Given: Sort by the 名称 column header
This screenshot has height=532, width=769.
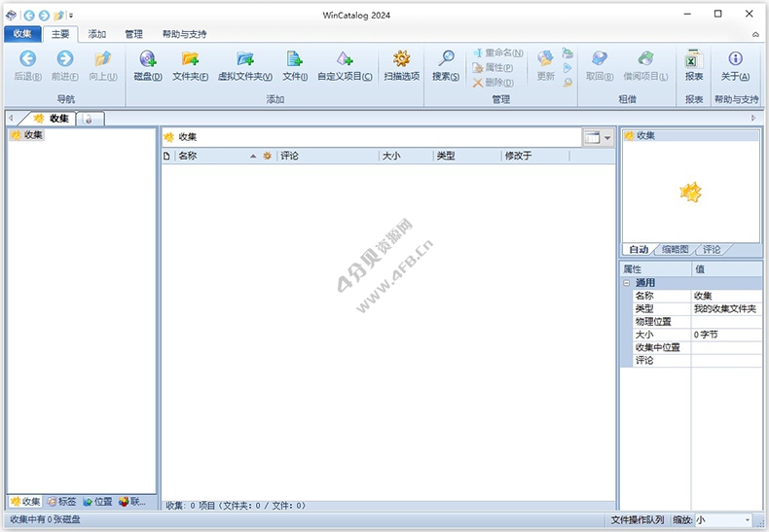Looking at the screenshot, I should click(x=217, y=156).
